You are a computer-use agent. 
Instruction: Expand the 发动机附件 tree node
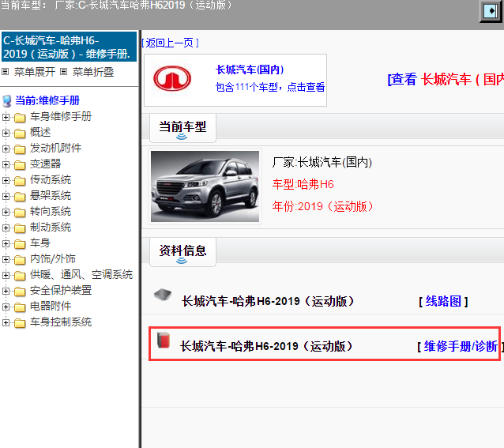6,149
